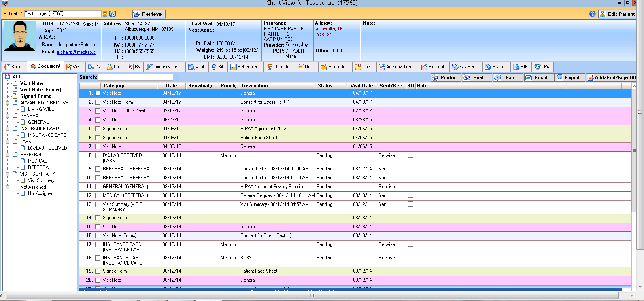
Task: Collapse the Not Assigned tree node
Action: (7, 187)
